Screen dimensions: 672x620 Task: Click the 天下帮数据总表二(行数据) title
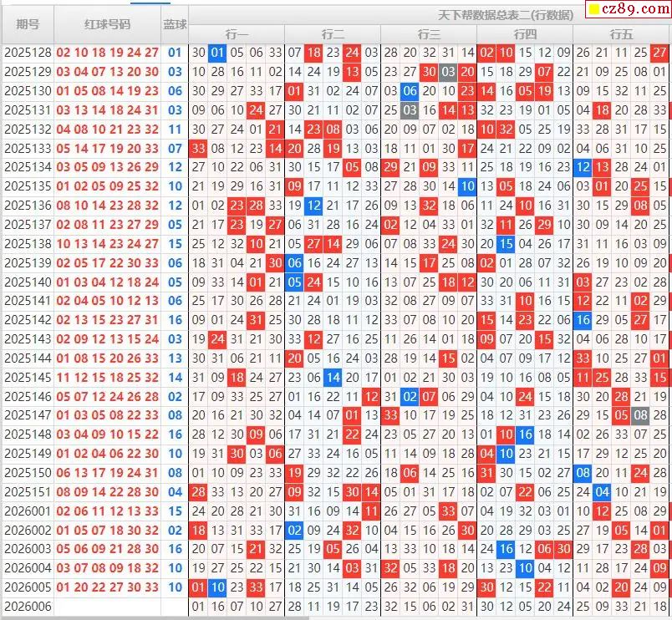[506, 15]
